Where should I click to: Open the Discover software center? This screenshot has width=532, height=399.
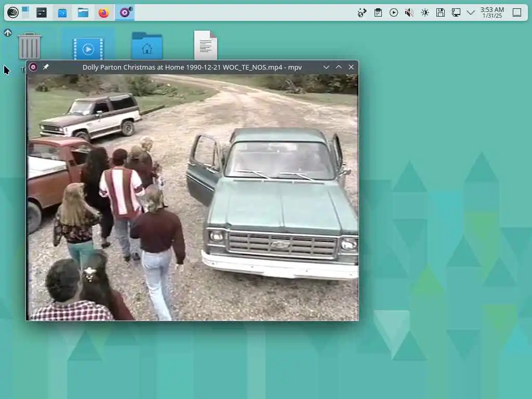pyautogui.click(x=62, y=12)
